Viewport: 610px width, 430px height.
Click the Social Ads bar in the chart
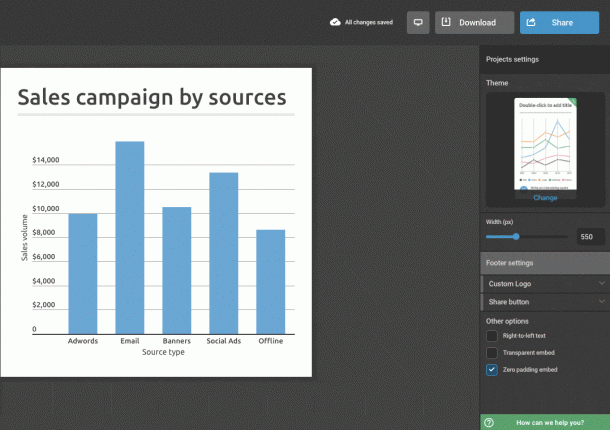pos(224,253)
